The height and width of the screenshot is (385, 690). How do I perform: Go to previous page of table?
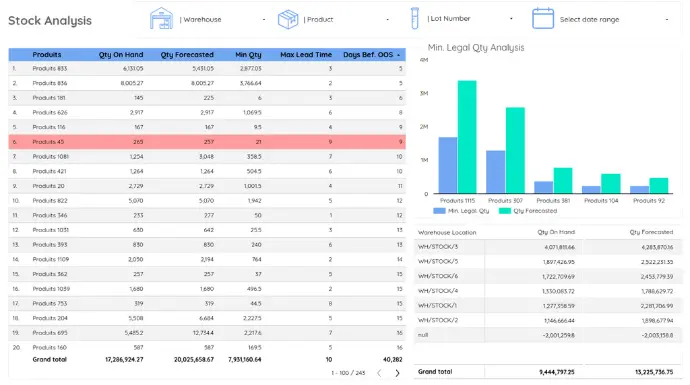[379, 373]
